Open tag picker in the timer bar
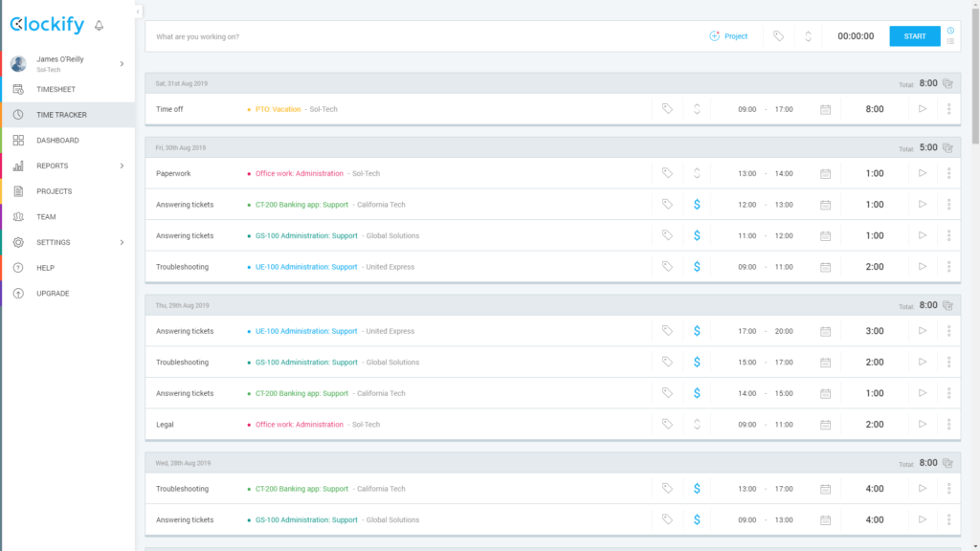 (778, 36)
